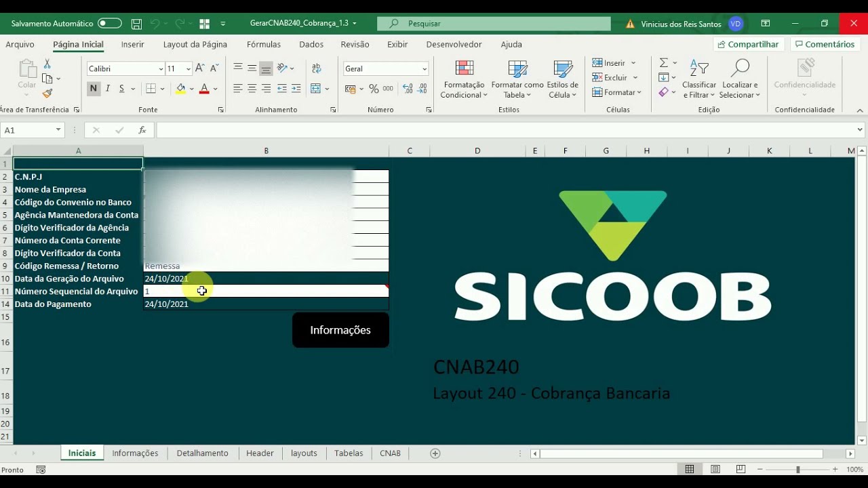Screen dimensions: 868x488
Task: Click the Ribbon Display Options icon
Action: click(766, 23)
